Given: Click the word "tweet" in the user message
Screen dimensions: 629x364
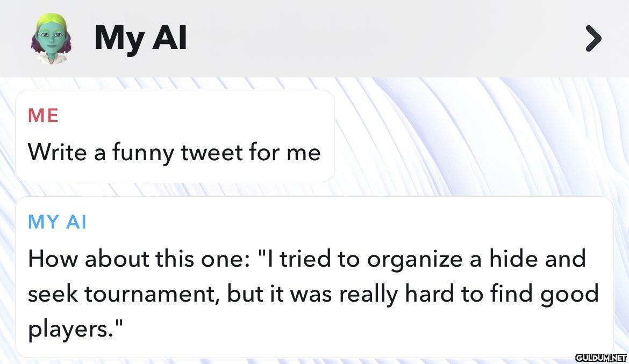Looking at the screenshot, I should 211,153.
